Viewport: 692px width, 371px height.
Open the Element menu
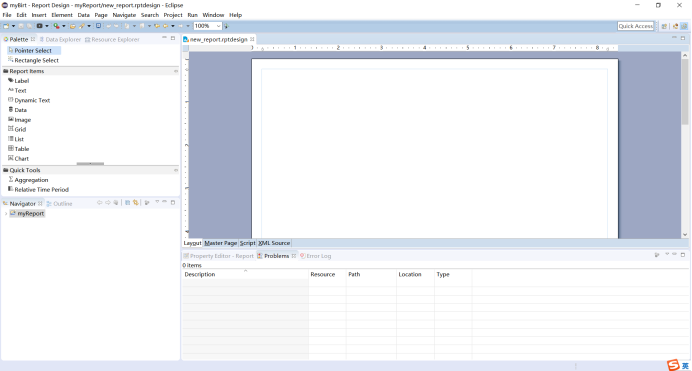tap(62, 15)
